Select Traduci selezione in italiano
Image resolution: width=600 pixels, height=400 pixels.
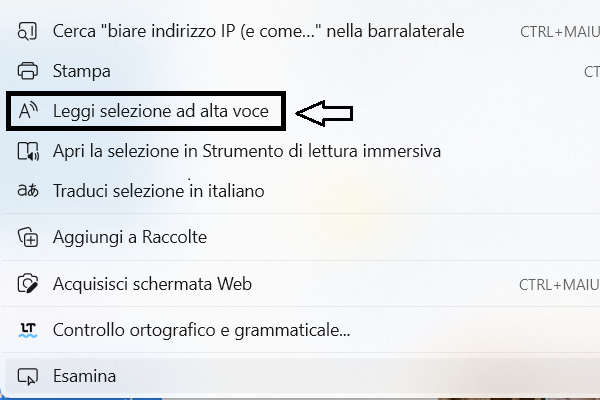pyautogui.click(x=158, y=190)
